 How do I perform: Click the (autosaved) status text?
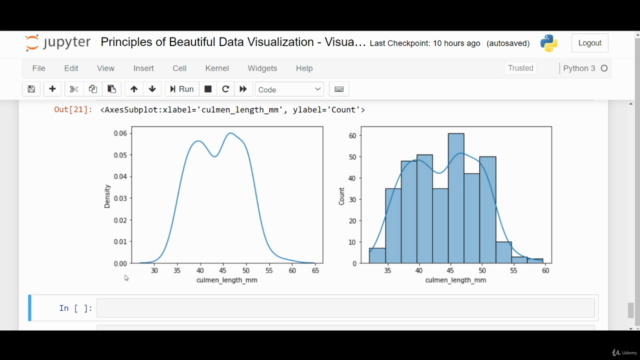pos(508,43)
